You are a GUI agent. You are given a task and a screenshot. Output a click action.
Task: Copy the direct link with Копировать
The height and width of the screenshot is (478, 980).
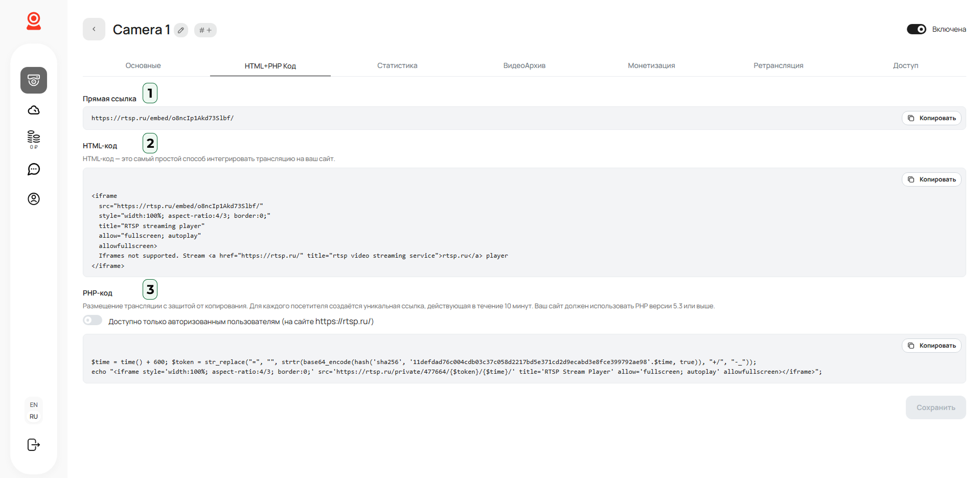tap(931, 118)
